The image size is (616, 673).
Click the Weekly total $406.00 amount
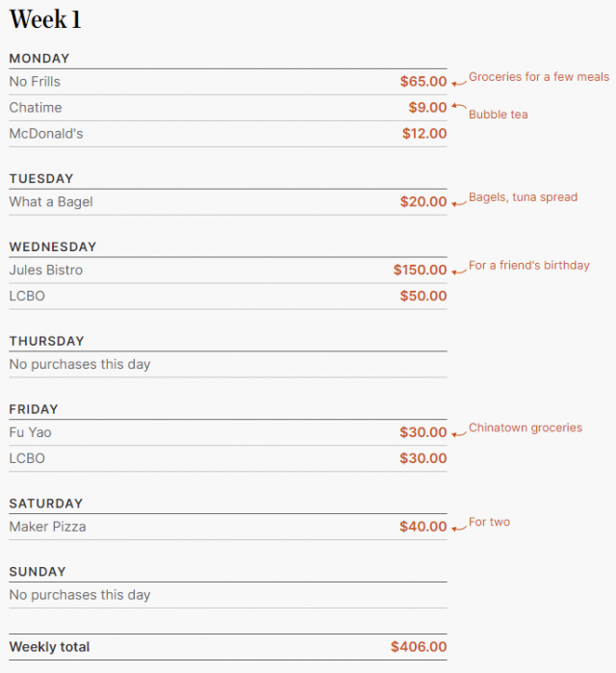(419, 647)
